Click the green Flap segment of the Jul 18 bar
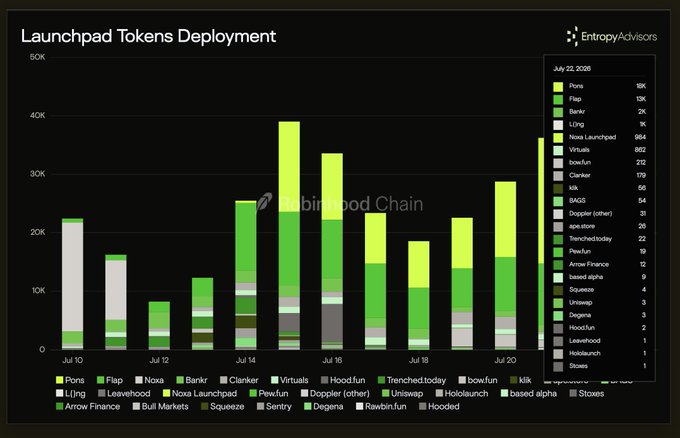The width and height of the screenshot is (680, 438). 419,308
